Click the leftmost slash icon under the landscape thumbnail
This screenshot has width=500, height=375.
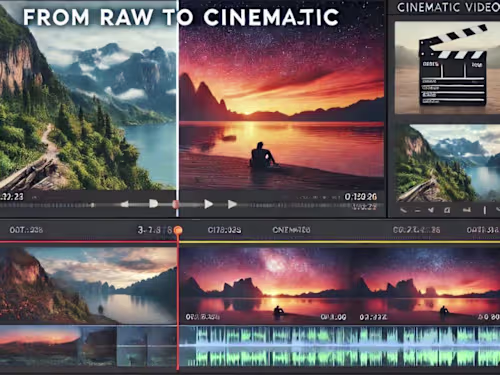click(x=403, y=210)
